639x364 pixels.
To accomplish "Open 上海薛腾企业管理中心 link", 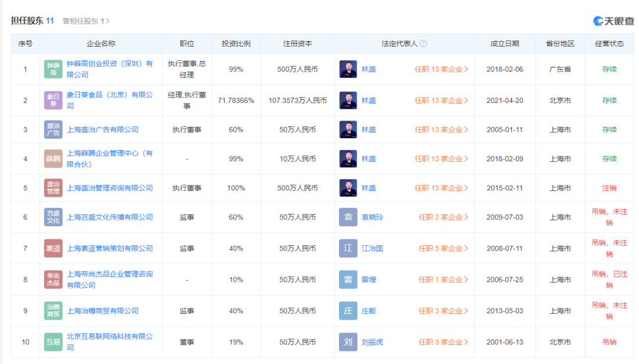I will [x=109, y=159].
